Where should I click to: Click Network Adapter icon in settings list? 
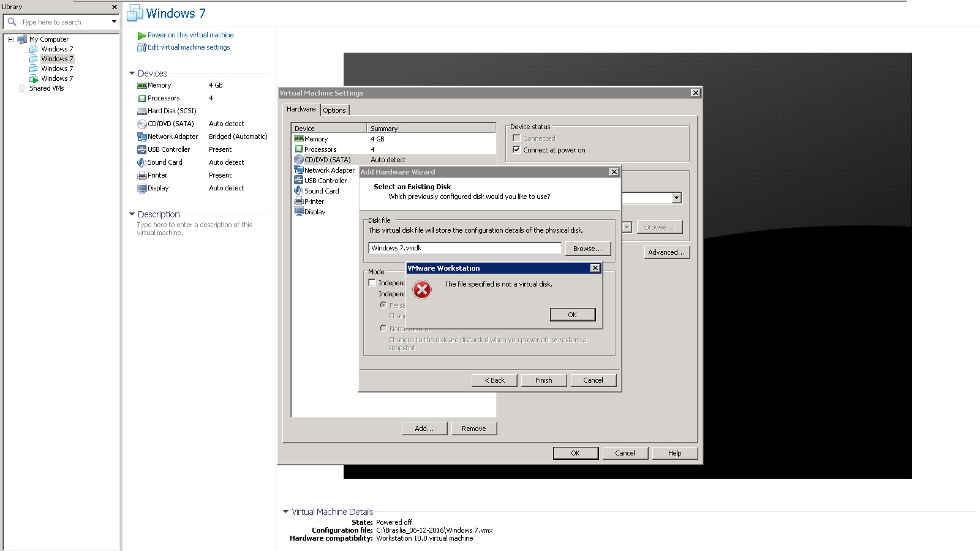click(299, 170)
